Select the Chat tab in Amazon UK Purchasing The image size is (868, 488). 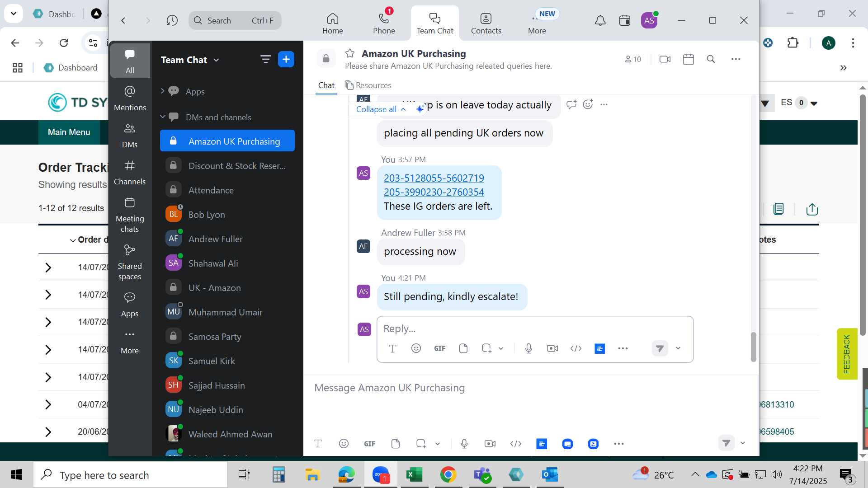(326, 85)
